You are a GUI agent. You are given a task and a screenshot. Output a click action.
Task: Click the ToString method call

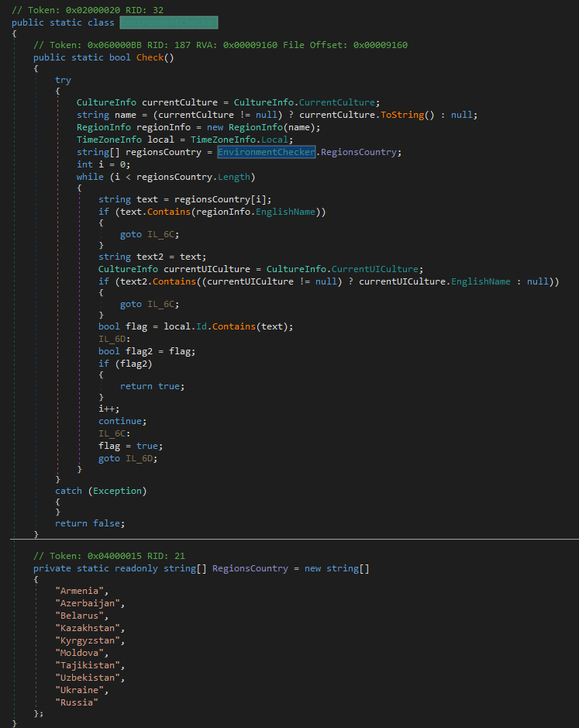[401, 115]
